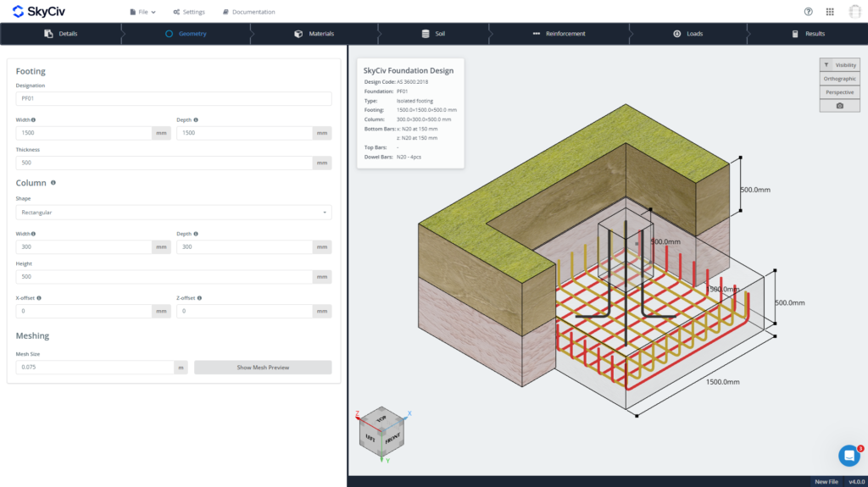Click the footing Thickness input
868x487 pixels.
point(164,163)
